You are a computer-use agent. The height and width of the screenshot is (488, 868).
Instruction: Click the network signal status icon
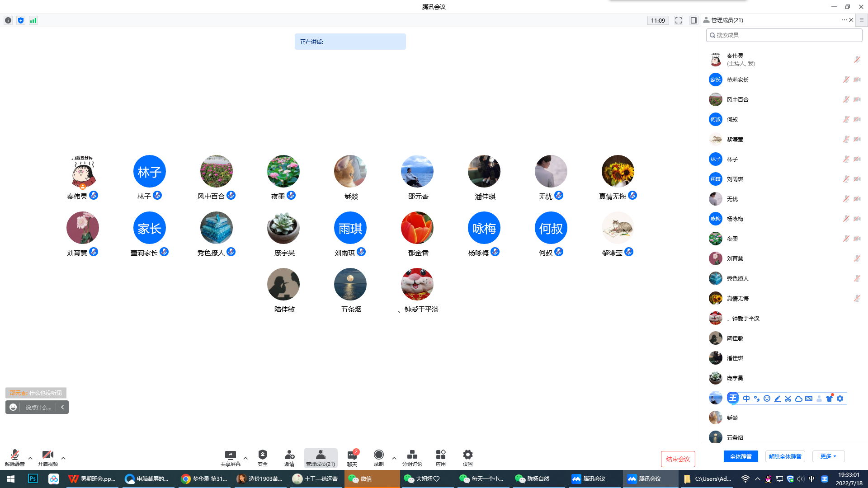click(x=33, y=20)
